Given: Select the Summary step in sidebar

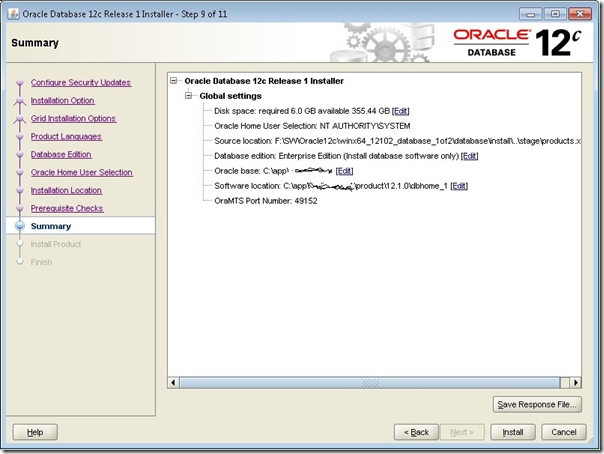Looking at the screenshot, I should (51, 226).
